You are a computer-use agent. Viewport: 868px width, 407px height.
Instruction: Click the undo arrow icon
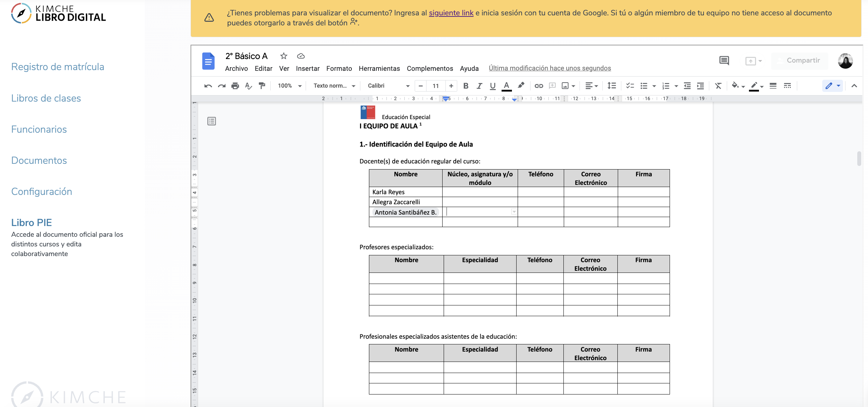208,86
